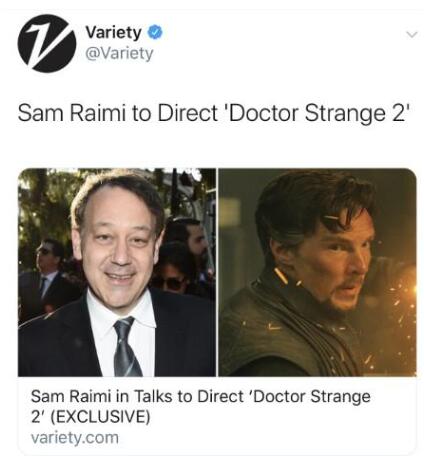Expand the tweet options chevron
Screen dimensions: 424x456
pyautogui.click(x=412, y=35)
